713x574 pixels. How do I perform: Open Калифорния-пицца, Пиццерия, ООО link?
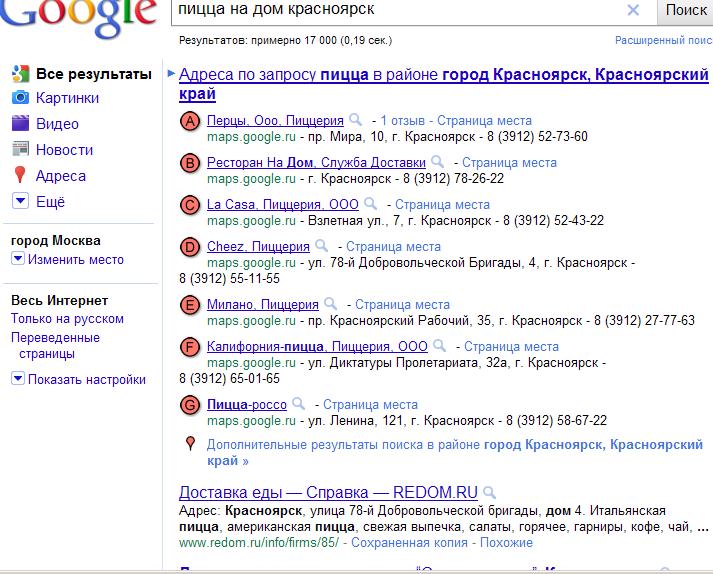317,347
